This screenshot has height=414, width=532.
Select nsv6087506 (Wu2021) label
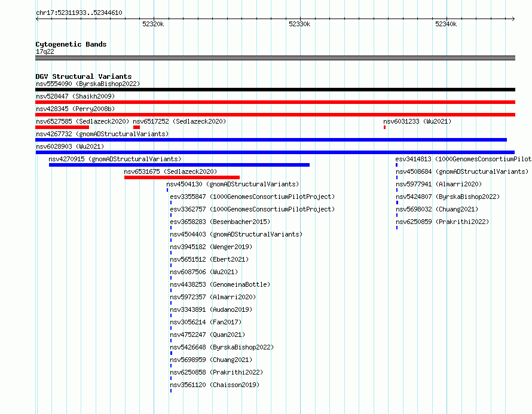[x=204, y=272]
